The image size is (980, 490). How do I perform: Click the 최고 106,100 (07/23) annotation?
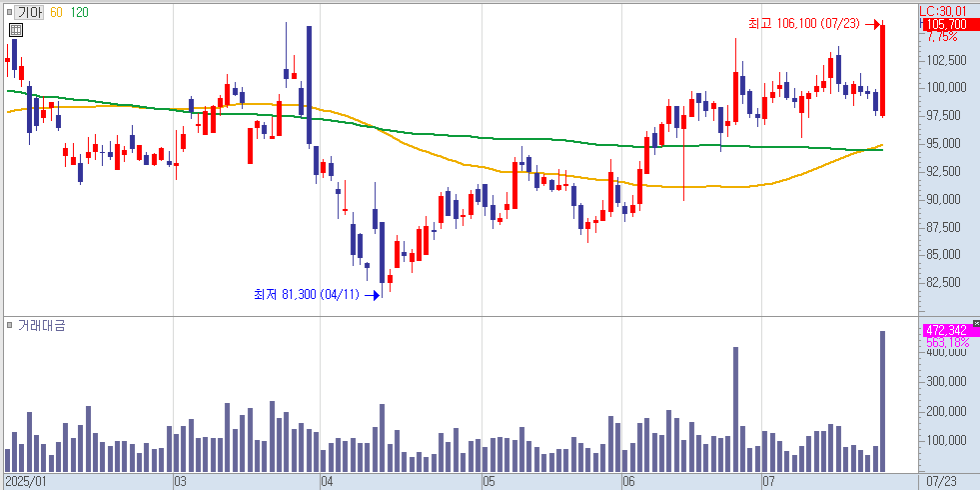804,24
